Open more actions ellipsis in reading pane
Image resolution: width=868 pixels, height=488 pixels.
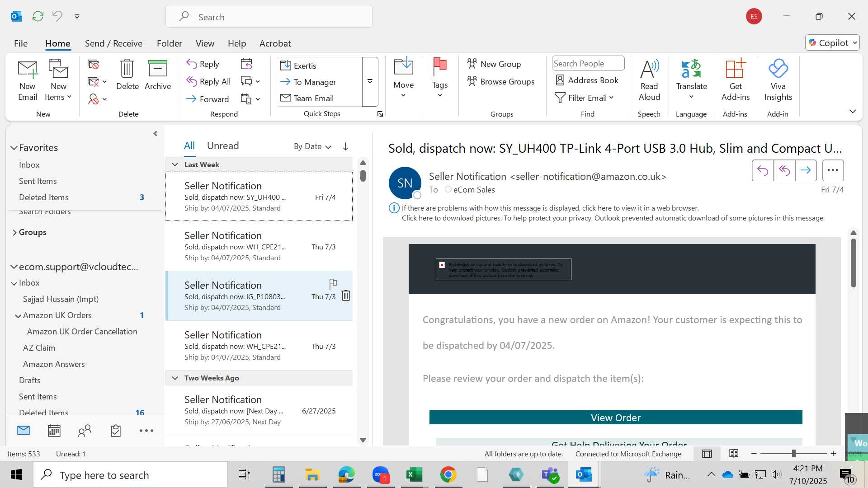pyautogui.click(x=833, y=170)
